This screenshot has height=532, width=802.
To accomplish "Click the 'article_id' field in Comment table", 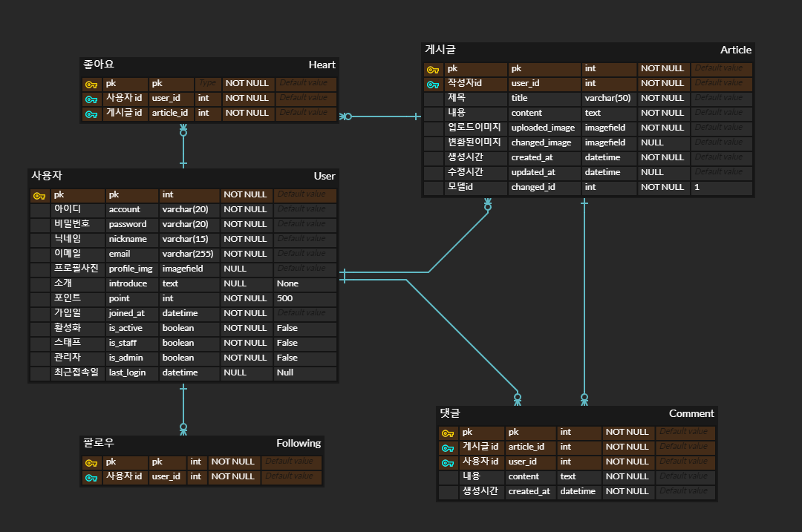I will pyautogui.click(x=530, y=447).
